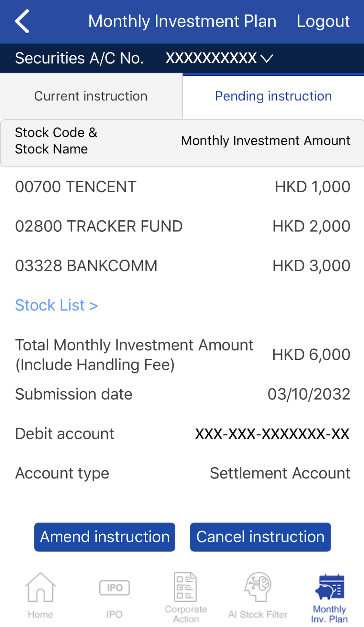Tap the Total Monthly Investment Amount value

pos(311,354)
